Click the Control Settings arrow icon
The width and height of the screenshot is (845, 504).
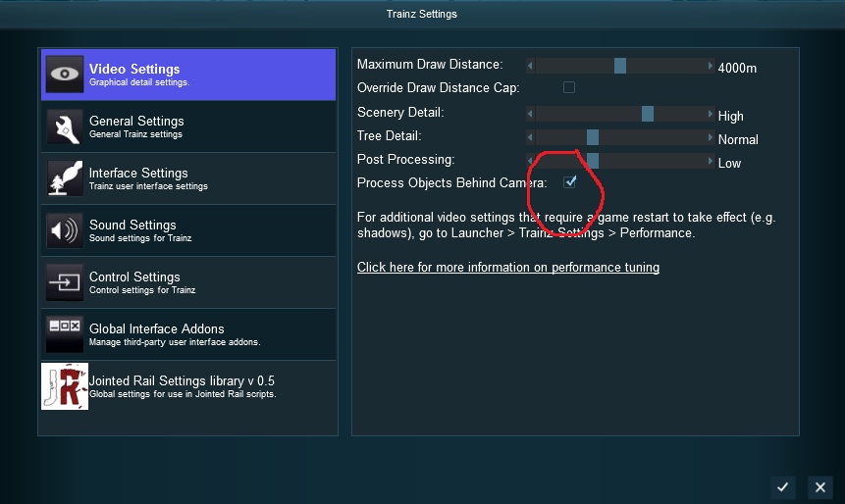65,282
